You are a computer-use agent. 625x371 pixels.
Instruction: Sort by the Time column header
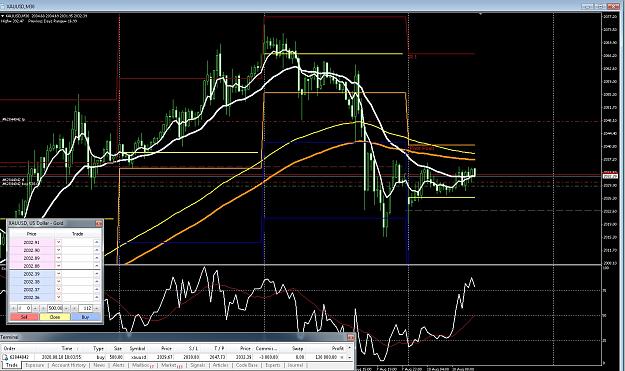click(67, 349)
